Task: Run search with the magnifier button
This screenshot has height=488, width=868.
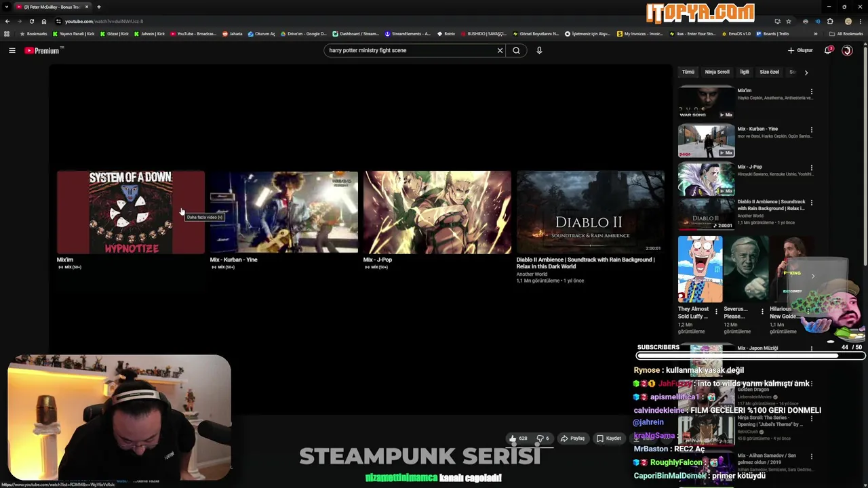Action: 516,50
